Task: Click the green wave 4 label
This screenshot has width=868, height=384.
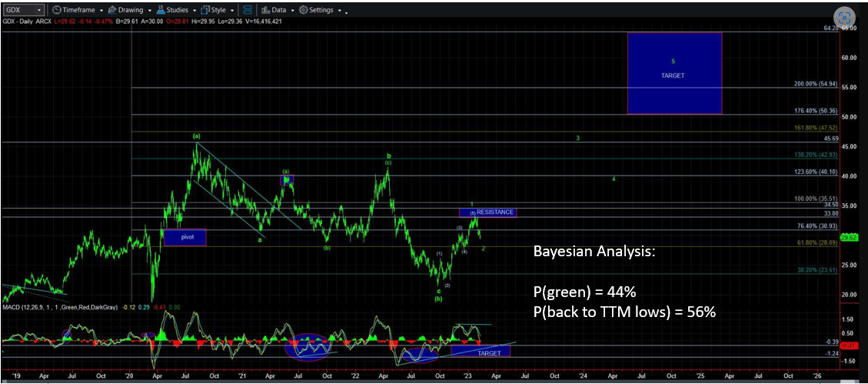Action: (x=614, y=179)
